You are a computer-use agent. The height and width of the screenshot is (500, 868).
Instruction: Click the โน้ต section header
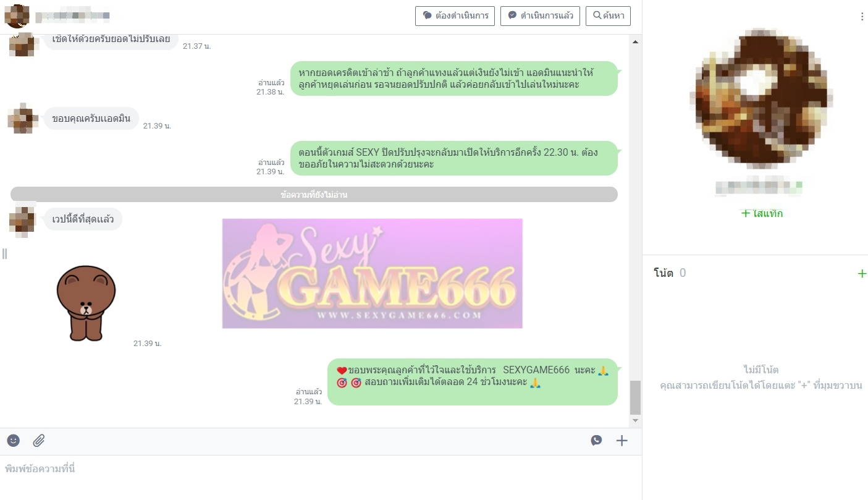[x=664, y=273]
